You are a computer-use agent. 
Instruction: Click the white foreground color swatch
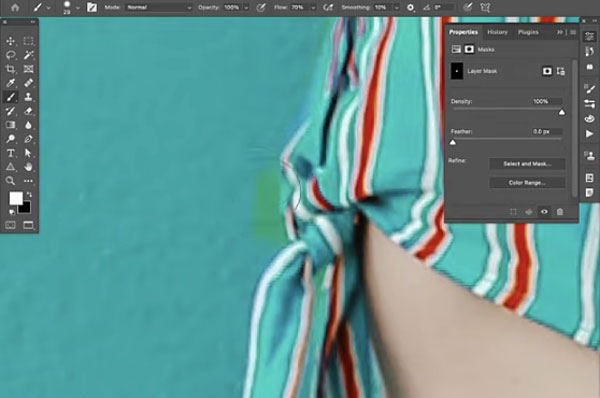pyautogui.click(x=15, y=198)
